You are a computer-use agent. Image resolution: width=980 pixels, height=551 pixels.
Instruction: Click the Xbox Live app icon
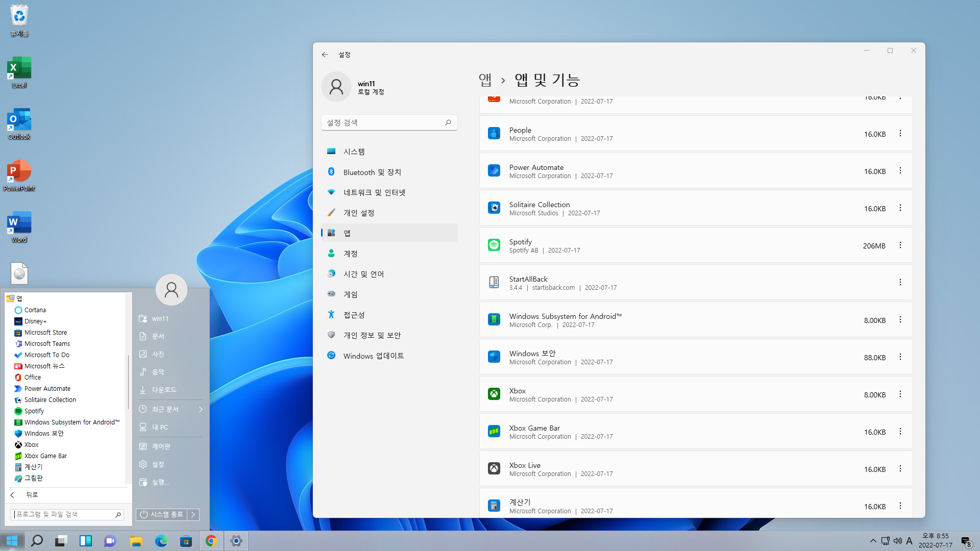494,469
